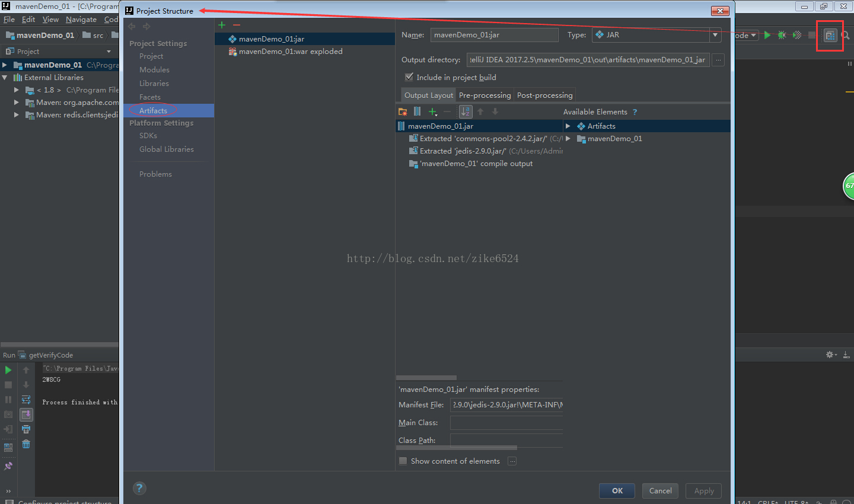Pin the Run tab
854x504 pixels.
point(8,466)
